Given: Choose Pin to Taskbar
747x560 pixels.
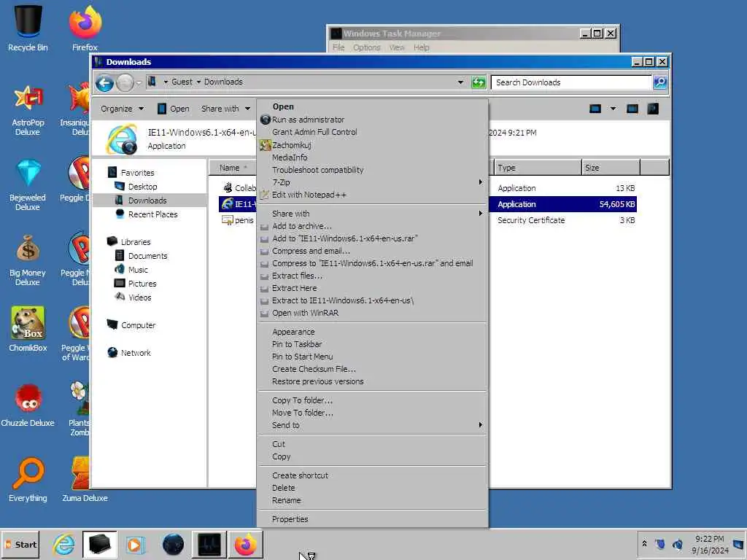Looking at the screenshot, I should click(373, 344).
